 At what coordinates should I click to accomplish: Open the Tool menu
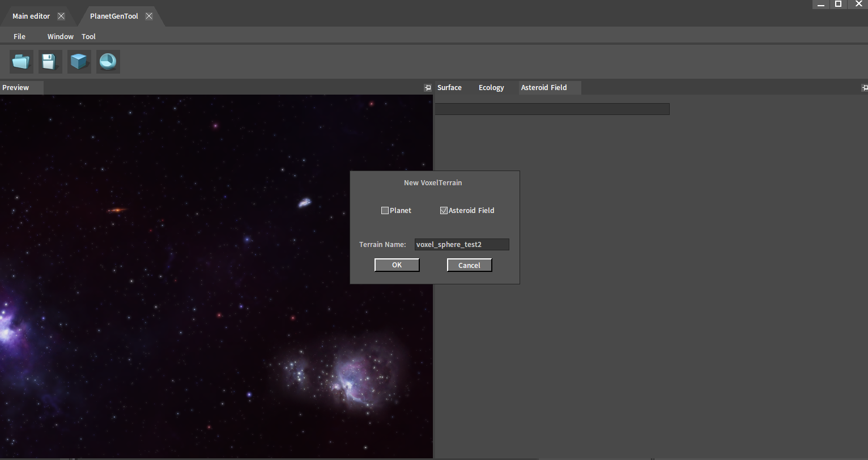click(88, 36)
